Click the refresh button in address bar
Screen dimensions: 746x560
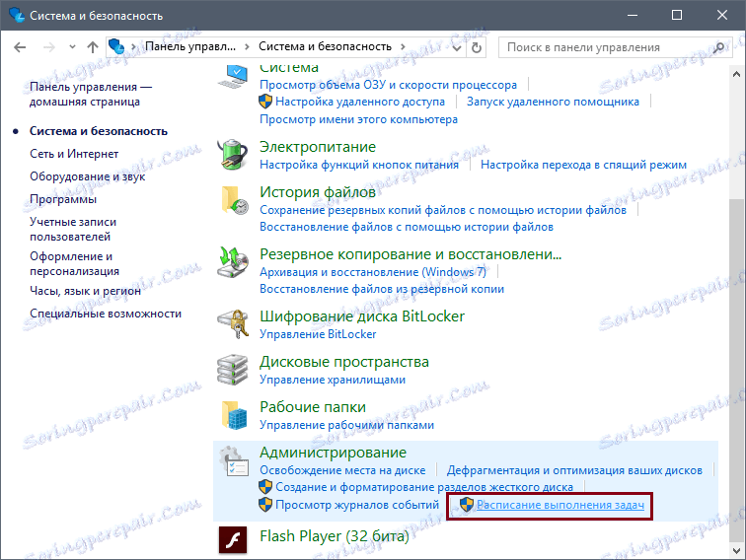pos(477,47)
